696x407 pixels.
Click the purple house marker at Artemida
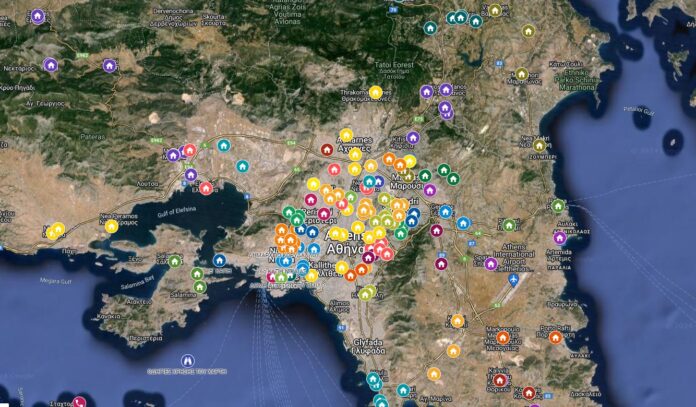click(560, 238)
